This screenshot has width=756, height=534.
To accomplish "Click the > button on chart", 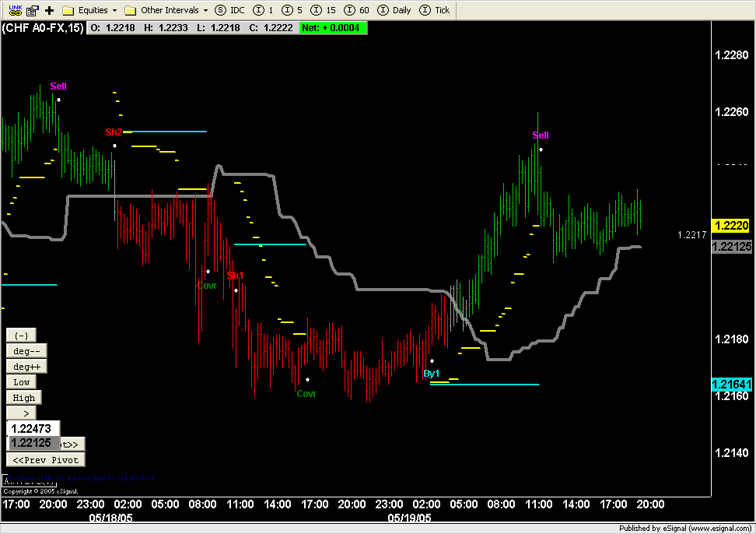I will click(x=21, y=413).
